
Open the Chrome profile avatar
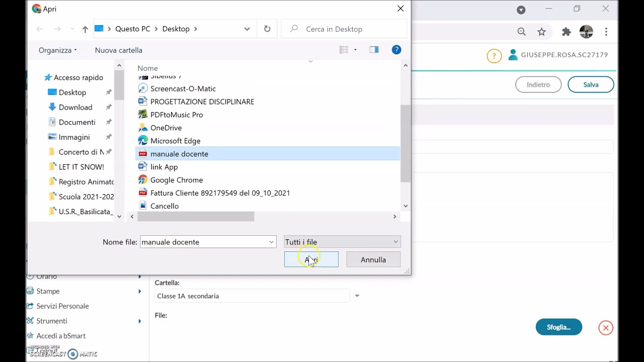(x=586, y=32)
